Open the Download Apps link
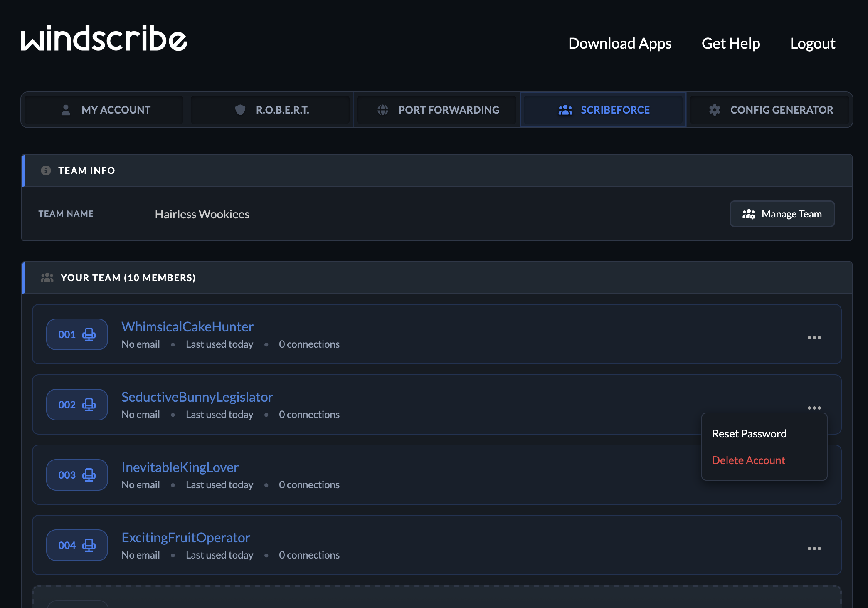Image resolution: width=868 pixels, height=608 pixels. pyautogui.click(x=619, y=44)
